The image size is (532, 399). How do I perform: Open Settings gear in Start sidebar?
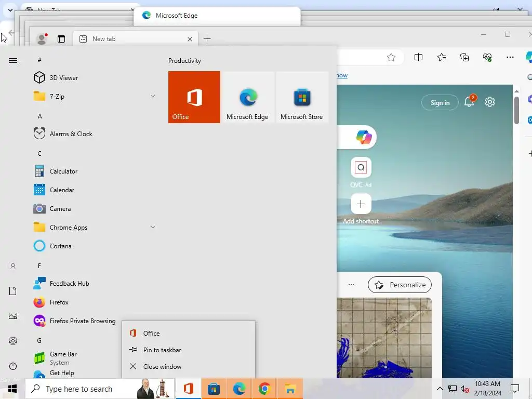point(13,341)
